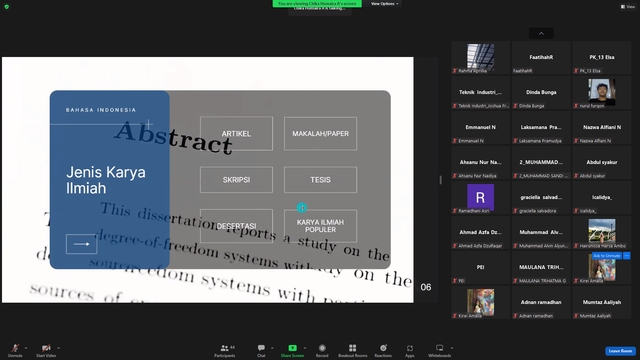Click the SKRIPSI box on slide
Viewport: 640px width, 360px height.
click(236, 180)
